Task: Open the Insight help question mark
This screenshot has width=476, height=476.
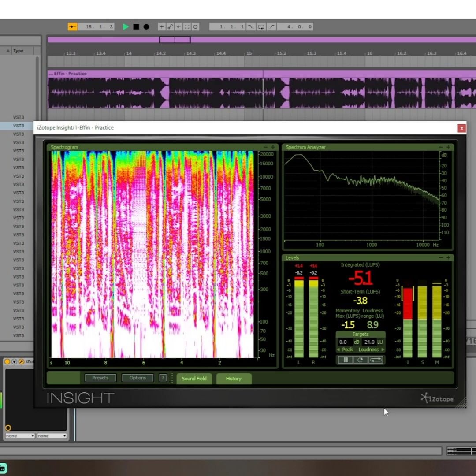Action: click(x=163, y=378)
